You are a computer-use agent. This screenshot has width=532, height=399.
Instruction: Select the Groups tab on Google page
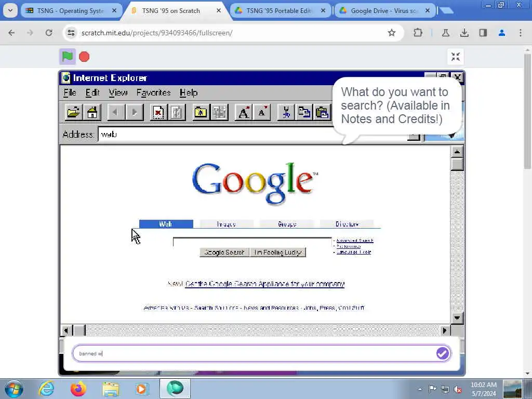287,224
